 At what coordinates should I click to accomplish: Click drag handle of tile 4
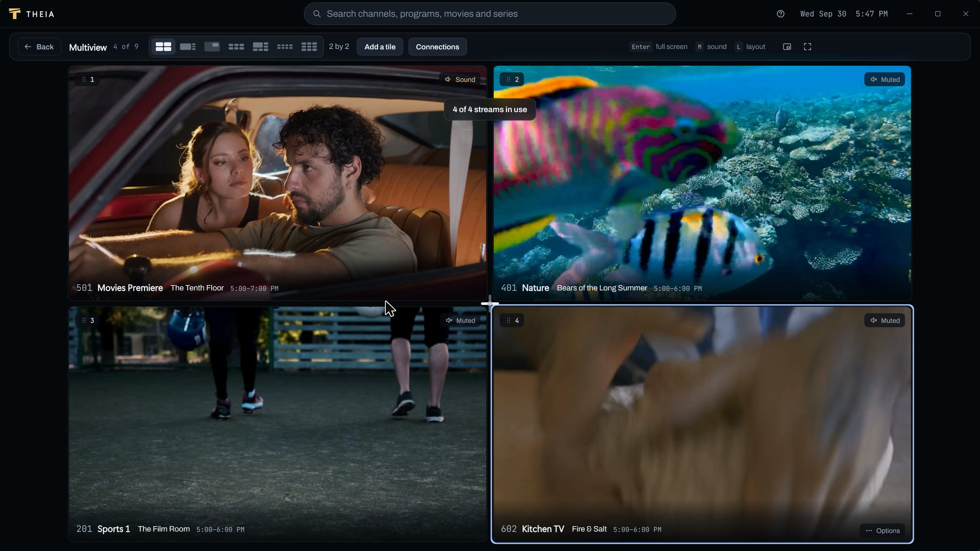pyautogui.click(x=508, y=321)
